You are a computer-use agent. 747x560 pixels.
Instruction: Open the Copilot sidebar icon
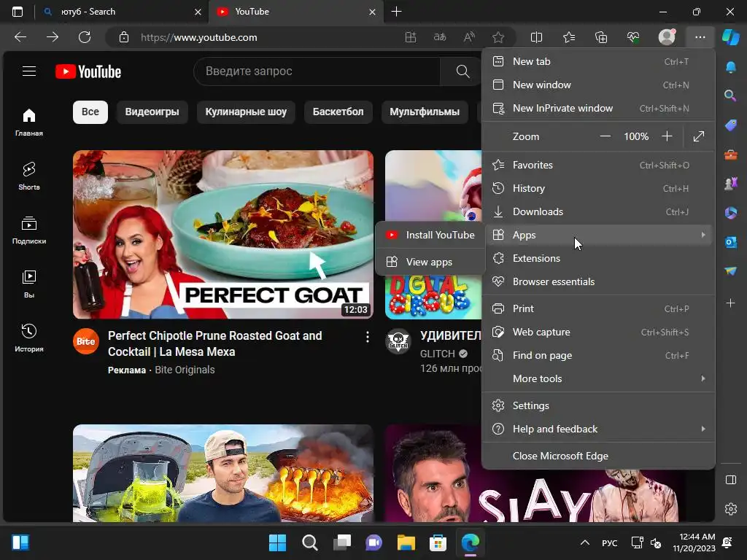pos(731,37)
